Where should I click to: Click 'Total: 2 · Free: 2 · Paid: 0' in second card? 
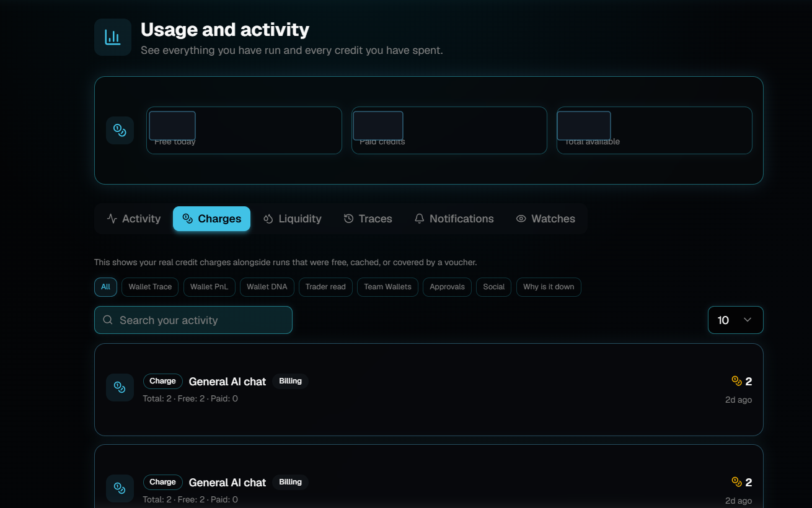click(x=190, y=499)
